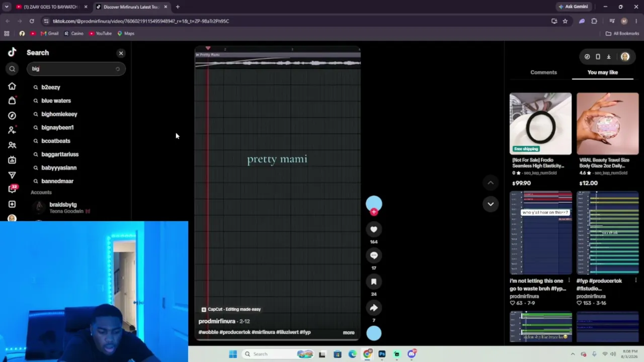644x362 pixels.
Task: Click the Ask Gemini button
Action: (573, 7)
